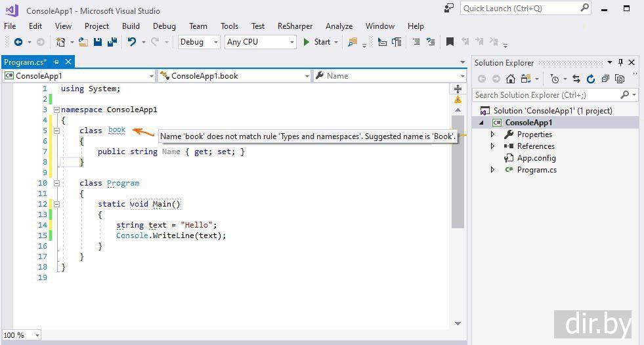Toggle pin on the Program.cs tab

coord(56,62)
